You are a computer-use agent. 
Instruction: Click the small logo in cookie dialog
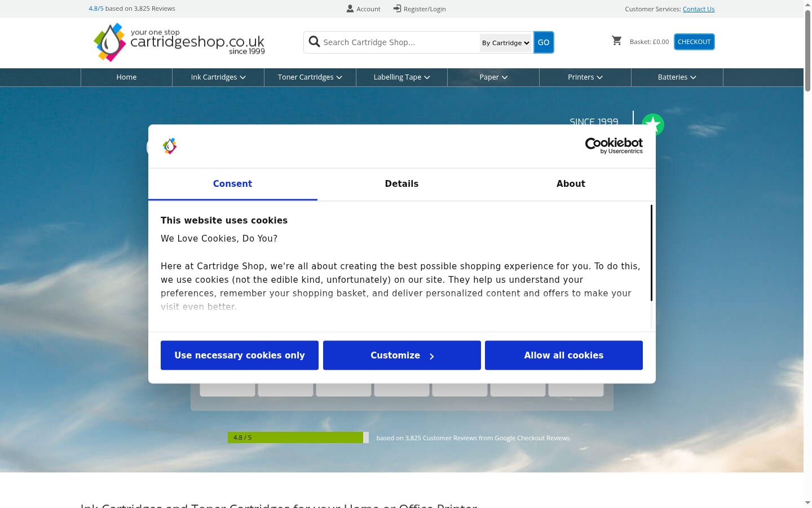click(x=170, y=146)
